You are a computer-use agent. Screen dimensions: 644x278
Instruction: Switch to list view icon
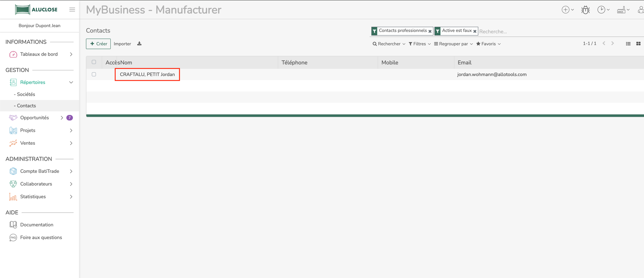click(628, 44)
